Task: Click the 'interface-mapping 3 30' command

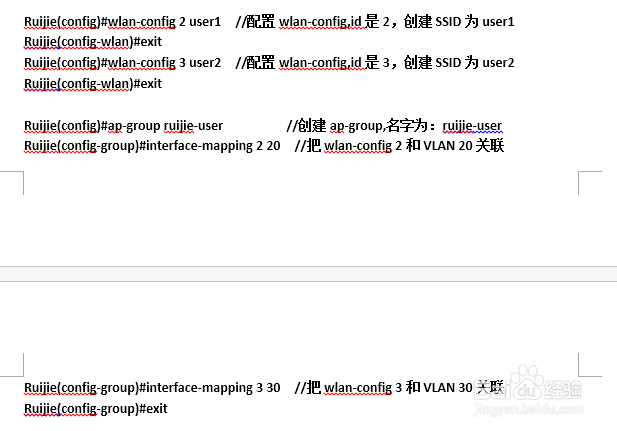Action: (x=213, y=388)
